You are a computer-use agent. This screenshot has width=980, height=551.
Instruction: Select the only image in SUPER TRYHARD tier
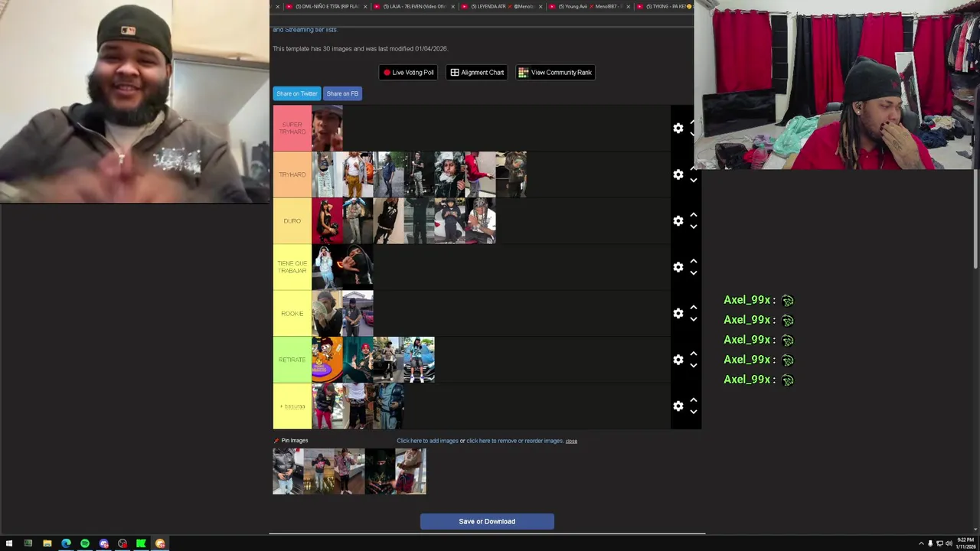[x=327, y=129]
